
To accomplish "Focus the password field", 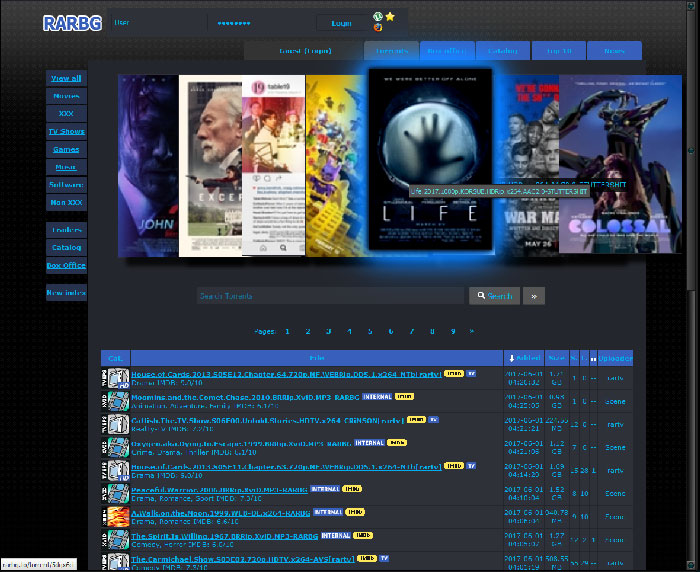I will [260, 23].
